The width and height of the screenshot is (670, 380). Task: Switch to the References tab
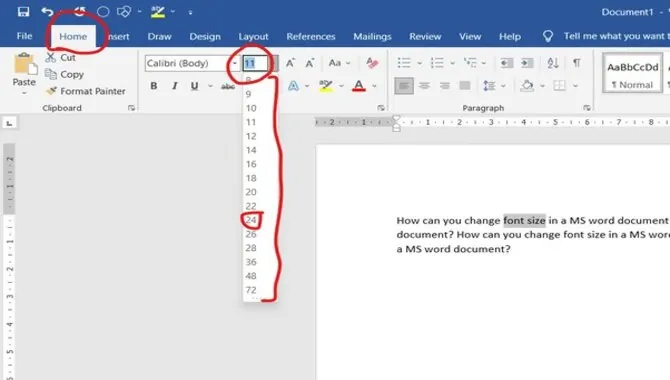(x=311, y=36)
